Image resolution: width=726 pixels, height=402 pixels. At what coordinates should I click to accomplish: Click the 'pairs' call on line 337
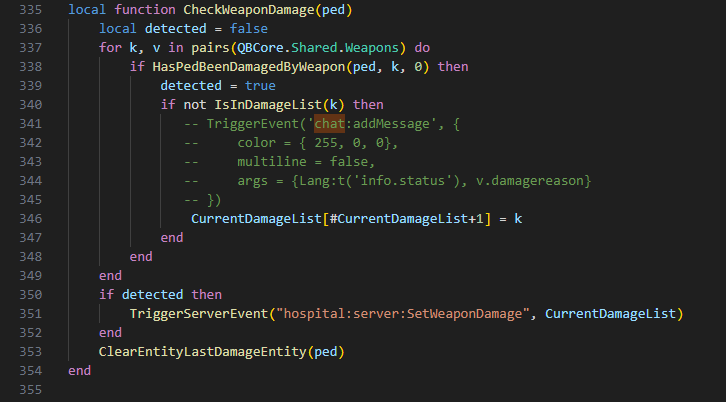pos(210,48)
